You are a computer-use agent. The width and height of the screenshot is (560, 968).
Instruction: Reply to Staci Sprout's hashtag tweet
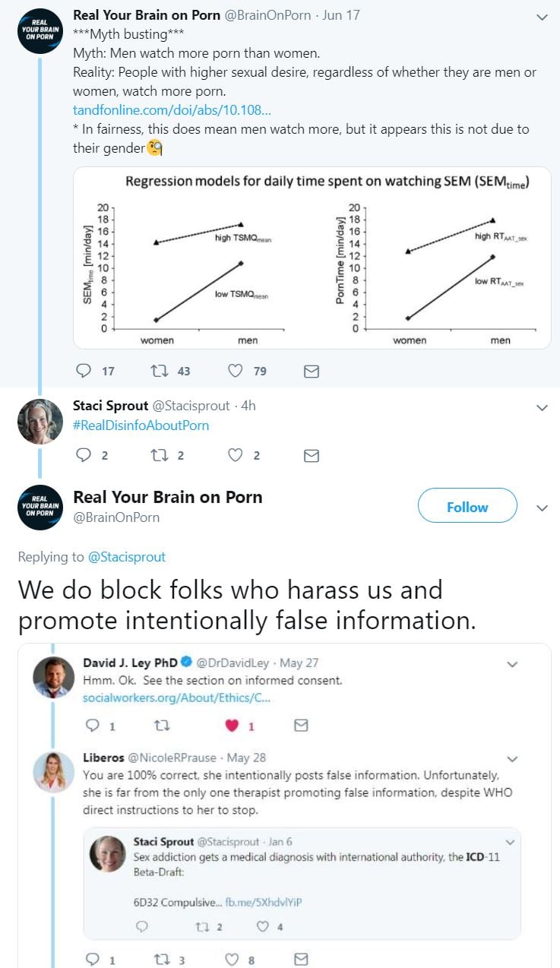[84, 455]
